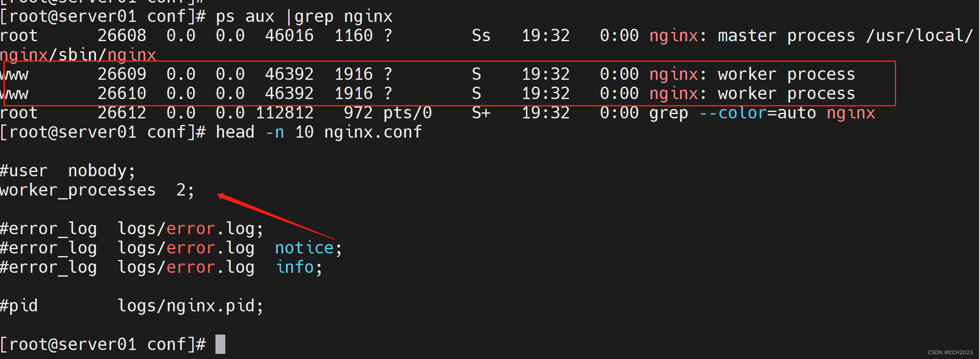Click the first '#error_log logs/error.log;' line
The image size is (980, 359).
131,229
